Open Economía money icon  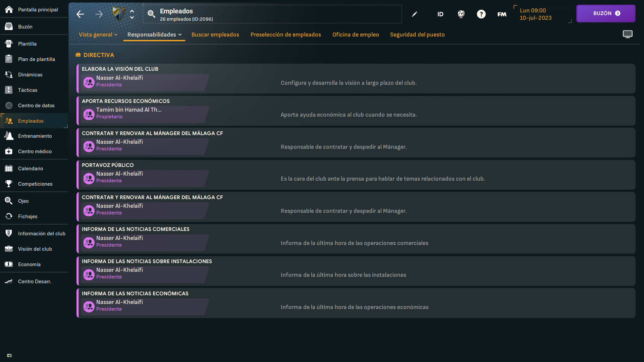[9, 264]
